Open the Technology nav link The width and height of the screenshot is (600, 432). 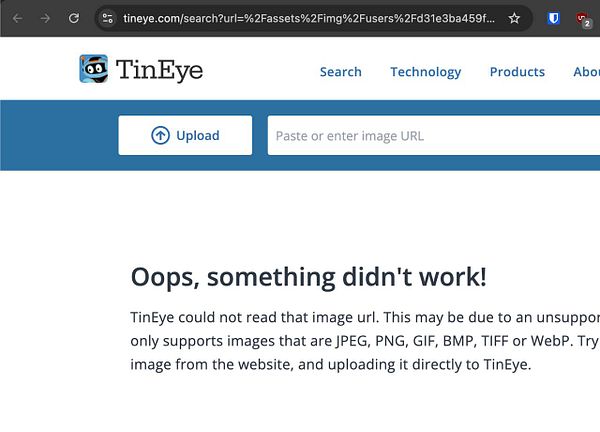[x=426, y=72]
